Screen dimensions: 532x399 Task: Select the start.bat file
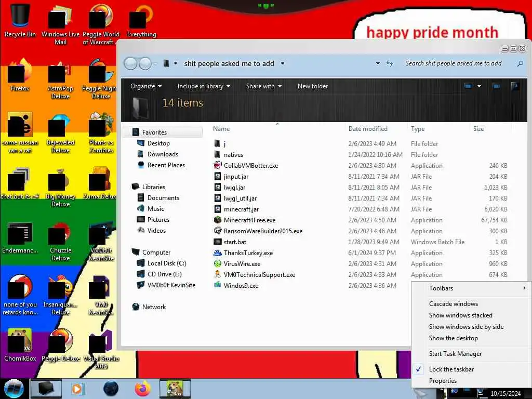(235, 242)
